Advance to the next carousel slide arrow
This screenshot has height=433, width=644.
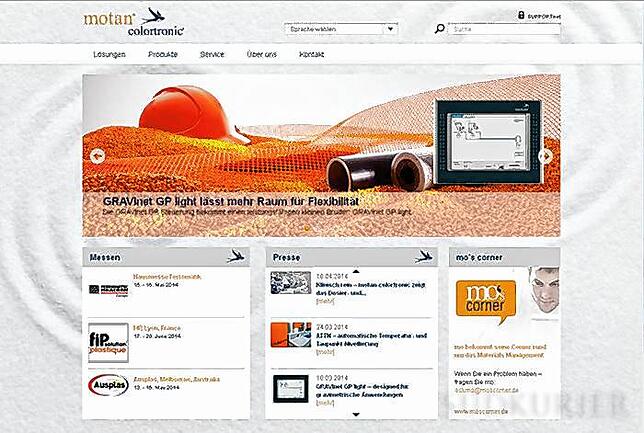point(545,156)
